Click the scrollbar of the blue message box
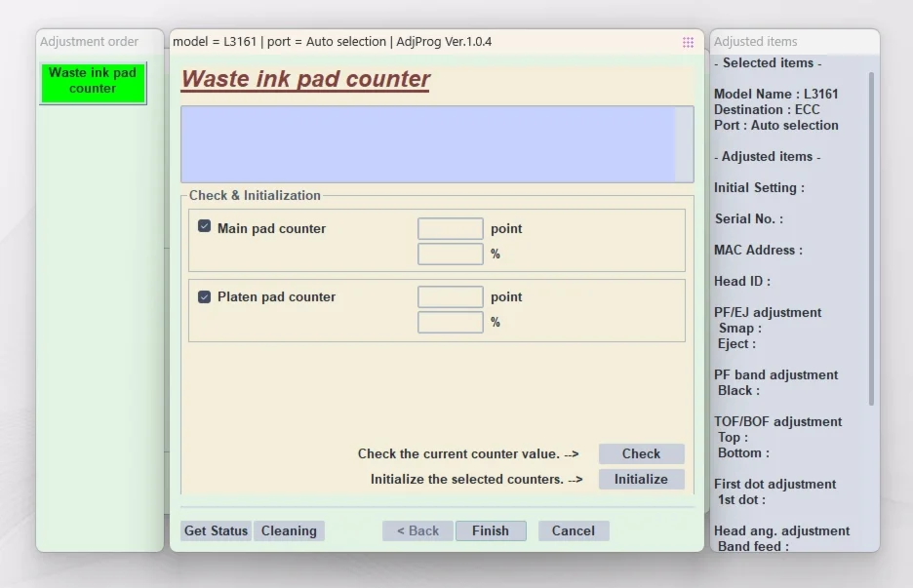 click(x=684, y=144)
